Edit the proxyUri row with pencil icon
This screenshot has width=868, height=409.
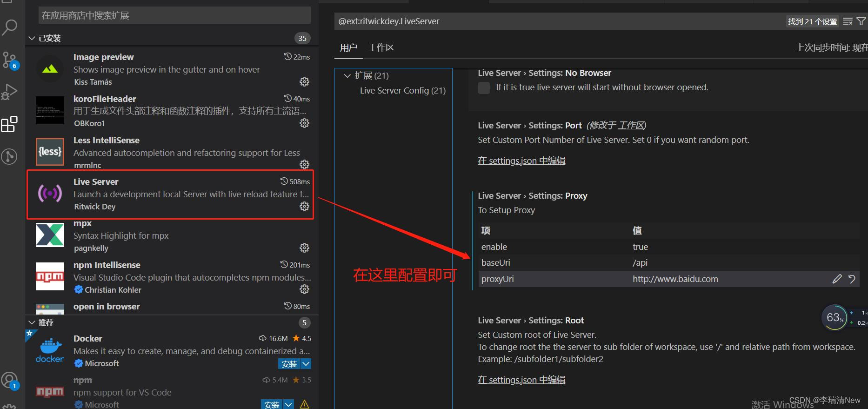click(837, 279)
